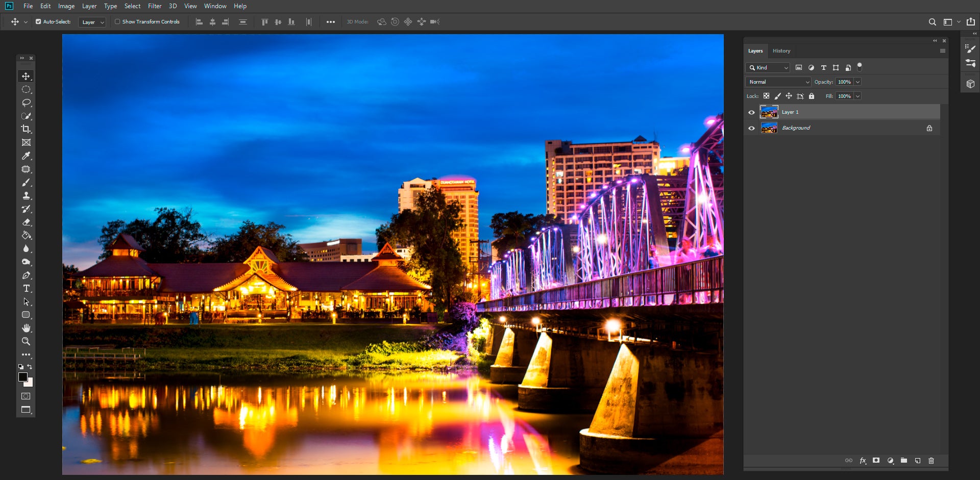
Task: Open the Opacity dropdown in Layers panel
Action: pyautogui.click(x=858, y=82)
